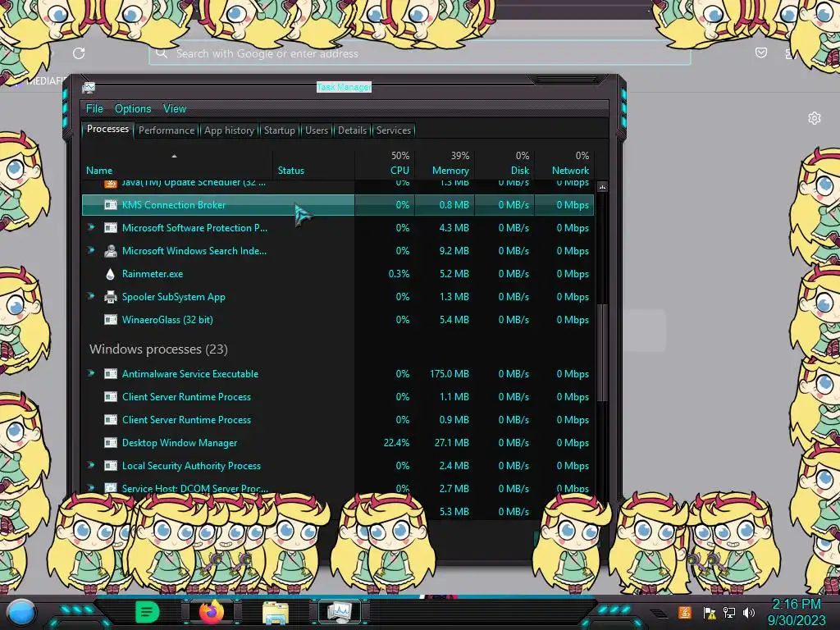This screenshot has width=840, height=630.
Task: Click the 22.4% CPU value
Action: [396, 443]
